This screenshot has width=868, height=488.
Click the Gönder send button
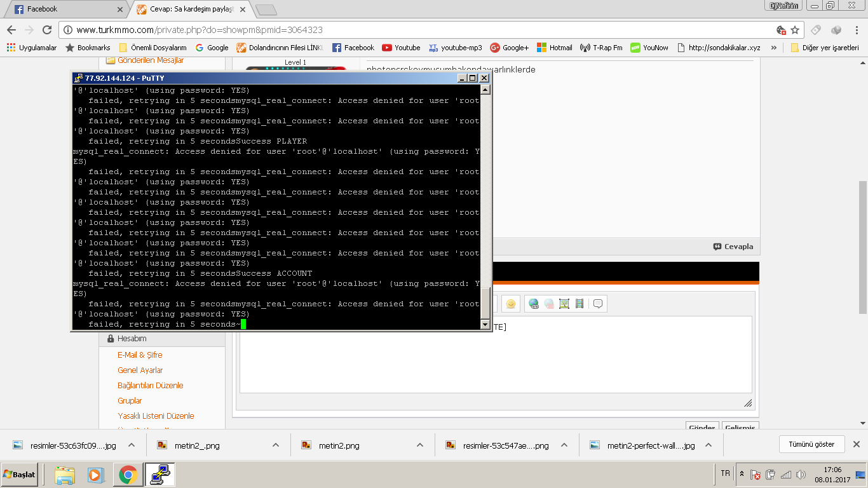coord(702,427)
